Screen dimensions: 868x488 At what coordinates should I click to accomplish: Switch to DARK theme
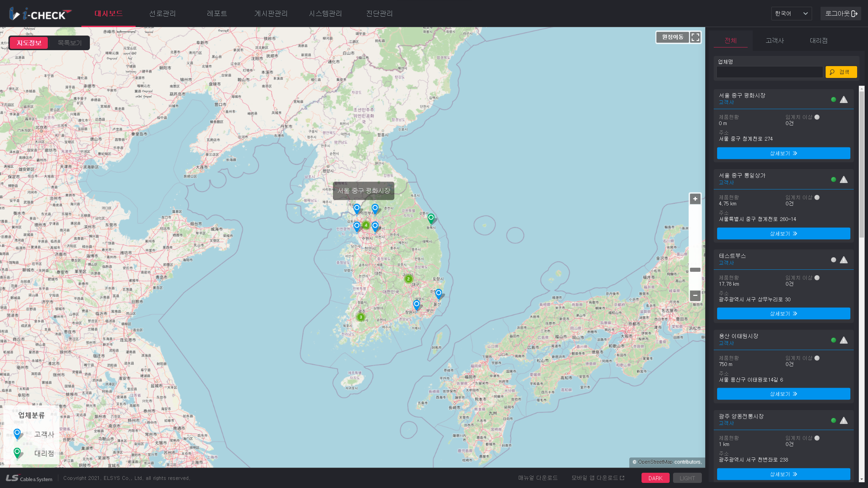click(655, 478)
